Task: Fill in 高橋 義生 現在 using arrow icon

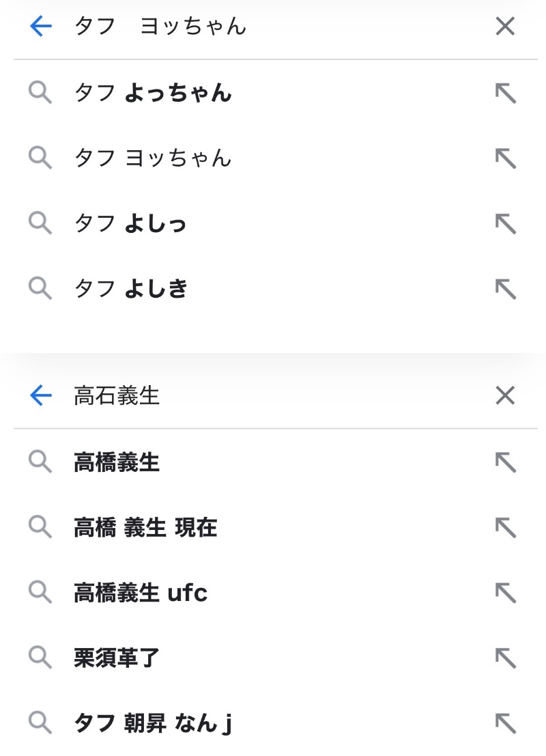Action: point(505,527)
